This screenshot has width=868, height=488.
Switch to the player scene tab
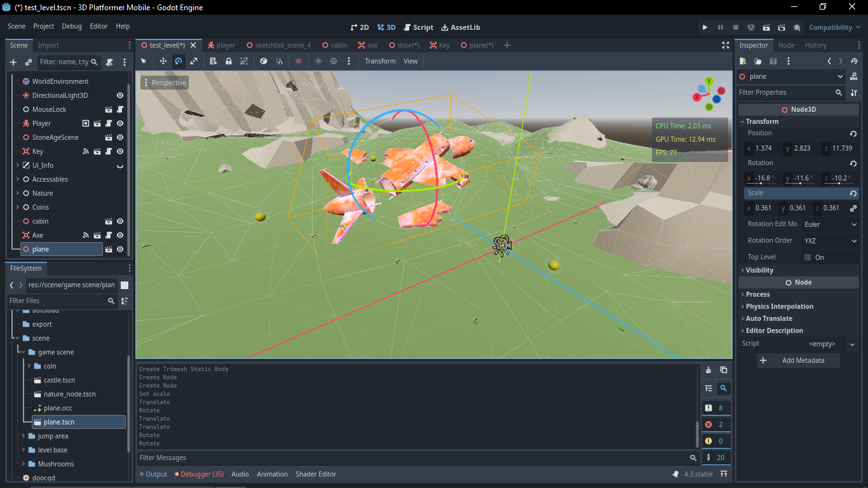point(220,45)
